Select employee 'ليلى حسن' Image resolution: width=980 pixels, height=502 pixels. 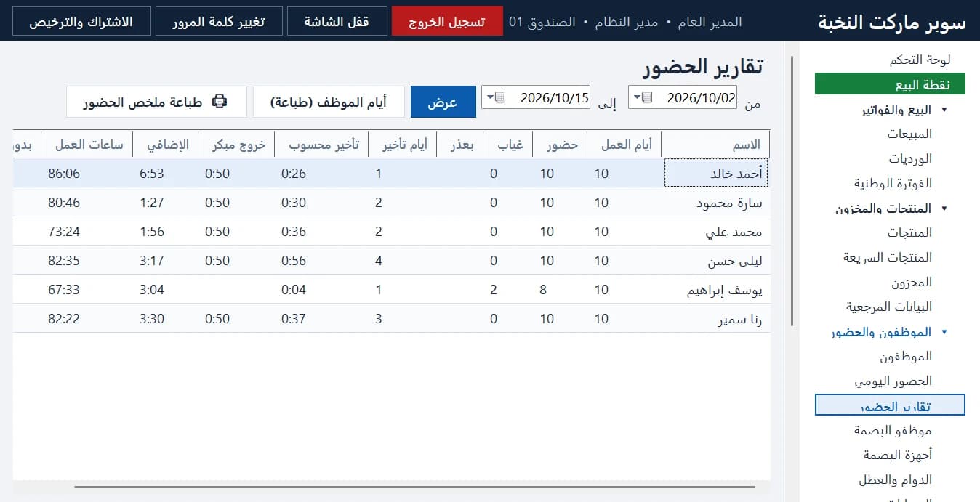[735, 261]
